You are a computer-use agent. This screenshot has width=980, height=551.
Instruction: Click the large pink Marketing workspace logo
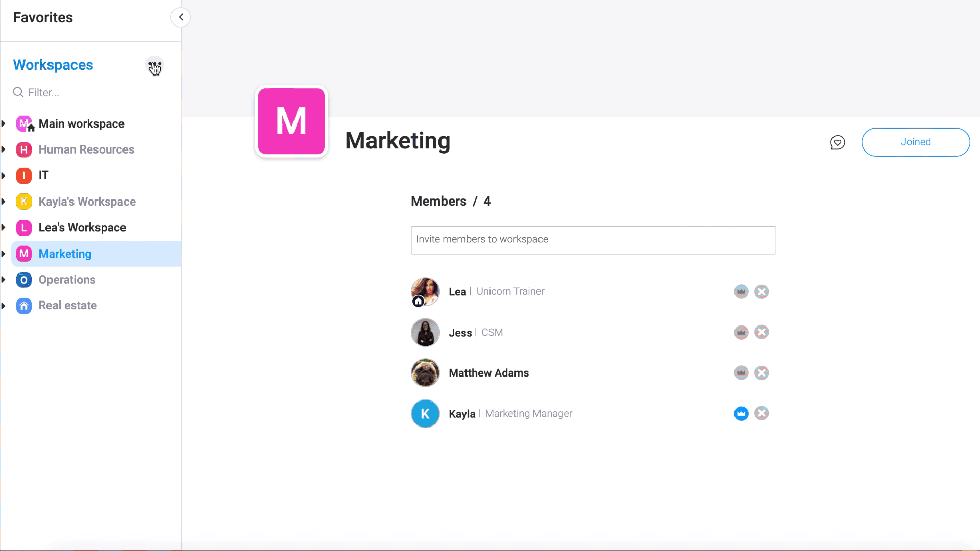[291, 121]
